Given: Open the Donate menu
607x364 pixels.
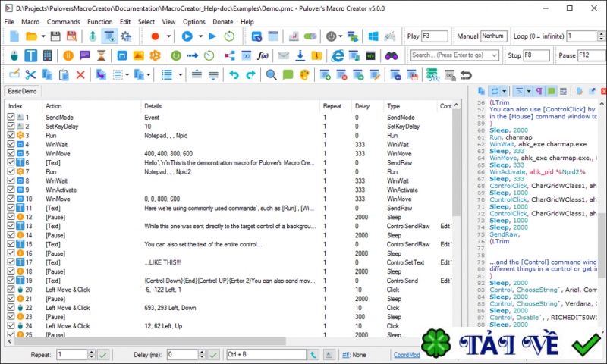Looking at the screenshot, I should pos(223,22).
